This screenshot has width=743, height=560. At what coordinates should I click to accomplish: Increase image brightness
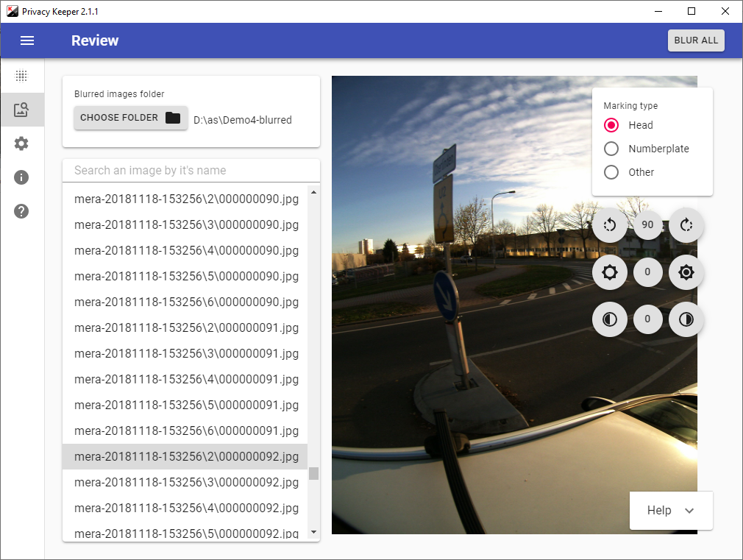click(x=686, y=272)
